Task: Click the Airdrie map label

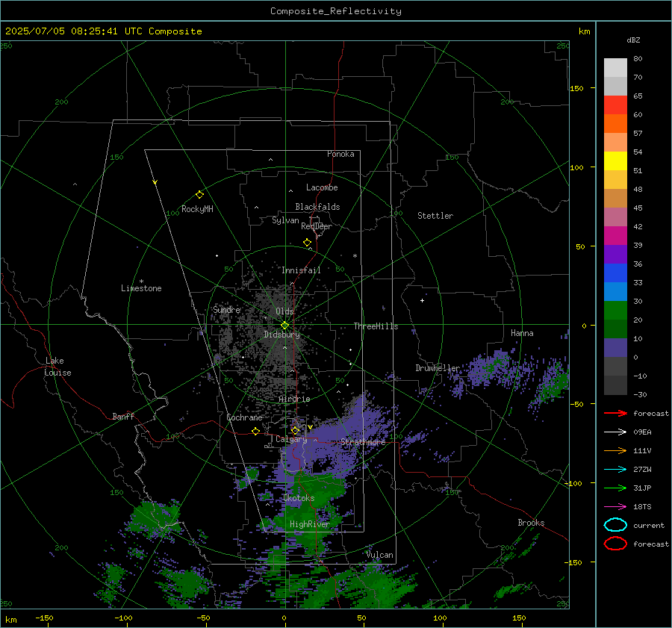Action: tap(294, 399)
